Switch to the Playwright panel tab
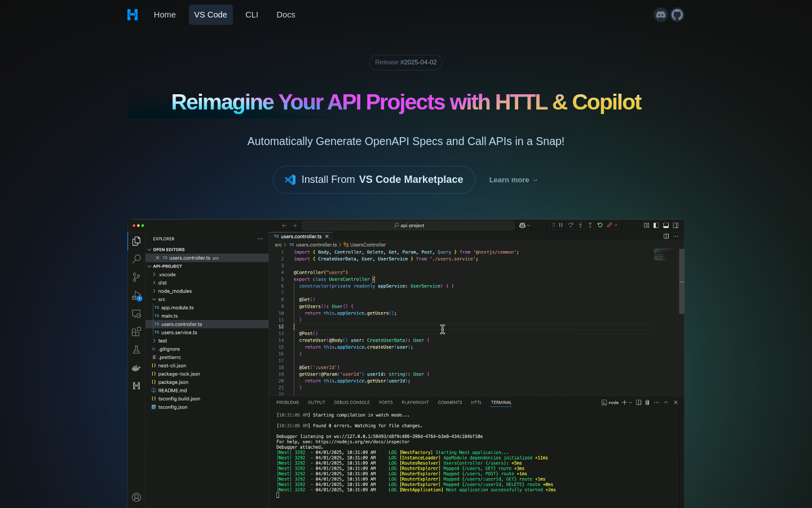This screenshot has height=508, width=812. (x=415, y=402)
